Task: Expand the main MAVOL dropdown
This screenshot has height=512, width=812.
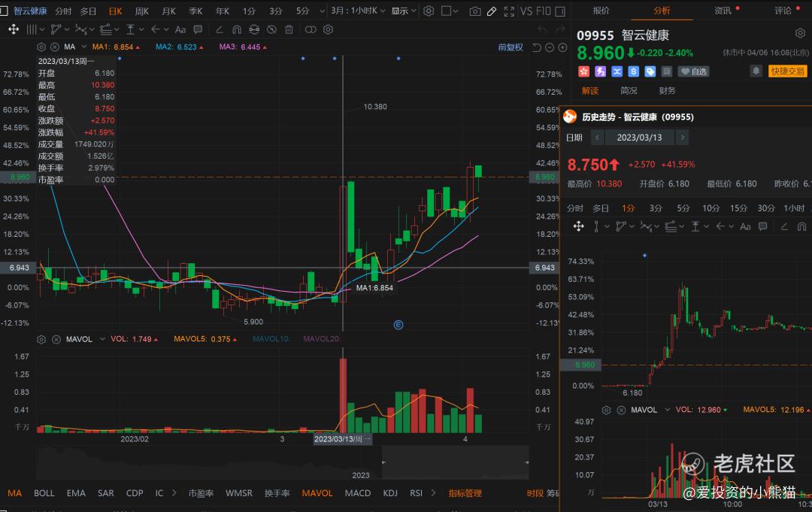Action: point(102,339)
